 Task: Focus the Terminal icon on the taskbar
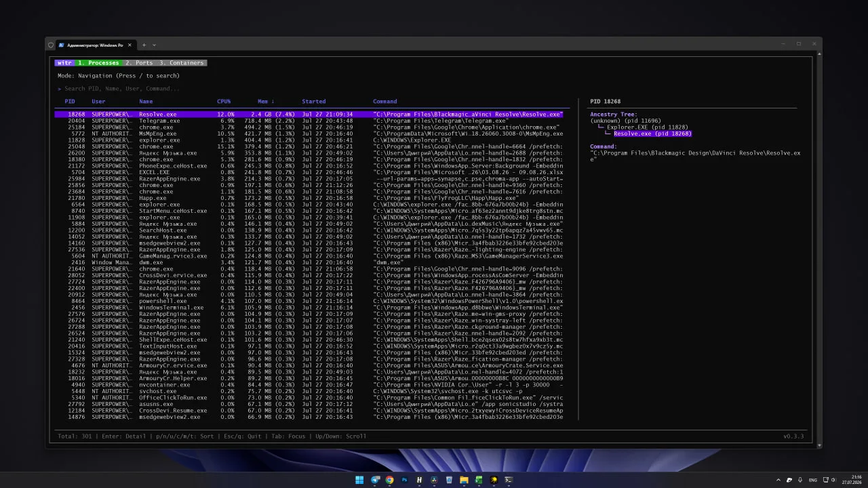coord(509,480)
